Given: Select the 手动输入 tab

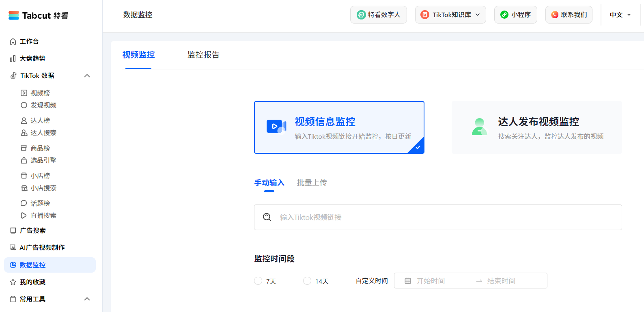Looking at the screenshot, I should pyautogui.click(x=269, y=183).
